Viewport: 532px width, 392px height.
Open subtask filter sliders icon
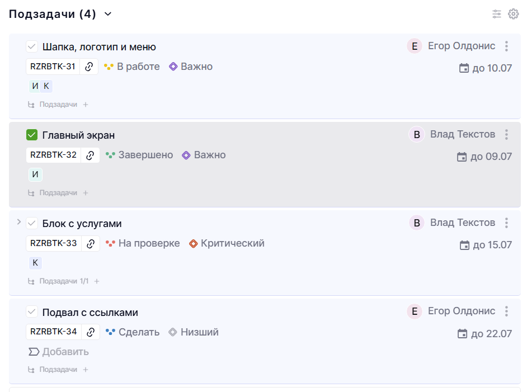point(497,14)
